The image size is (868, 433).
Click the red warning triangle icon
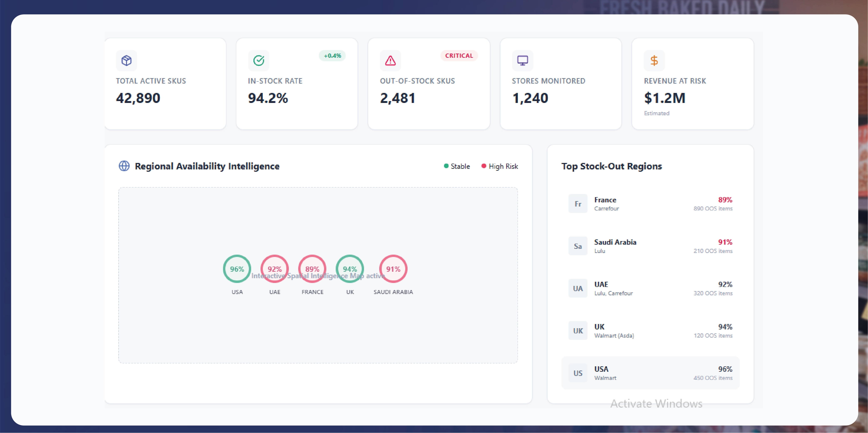[390, 61]
